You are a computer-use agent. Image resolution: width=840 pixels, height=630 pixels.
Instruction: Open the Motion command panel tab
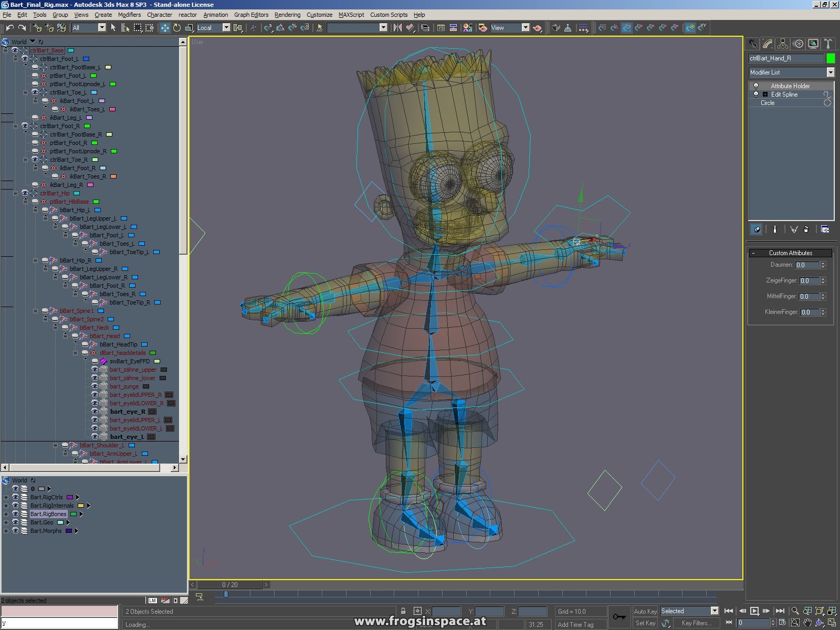pos(798,44)
